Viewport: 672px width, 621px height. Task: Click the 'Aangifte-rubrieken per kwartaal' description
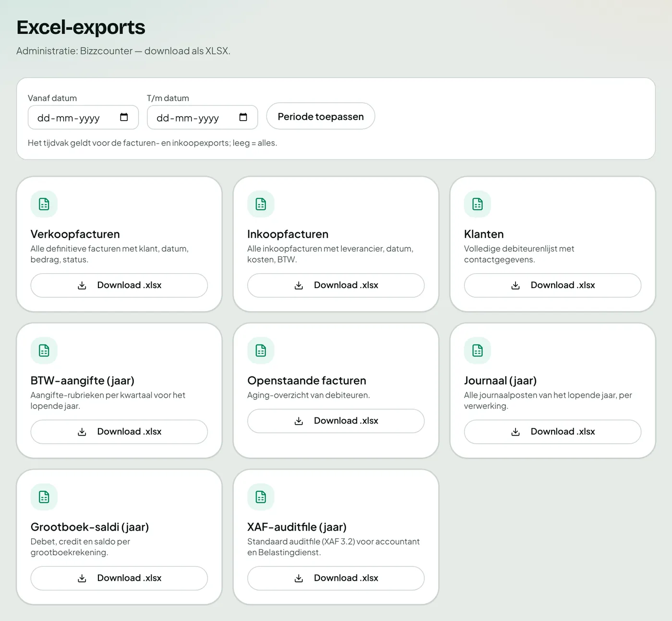pos(108,401)
